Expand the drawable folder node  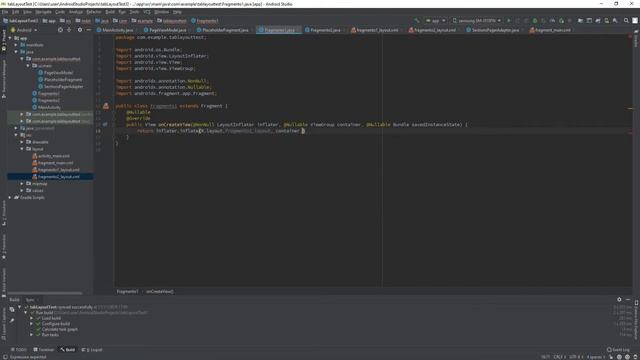[22, 142]
